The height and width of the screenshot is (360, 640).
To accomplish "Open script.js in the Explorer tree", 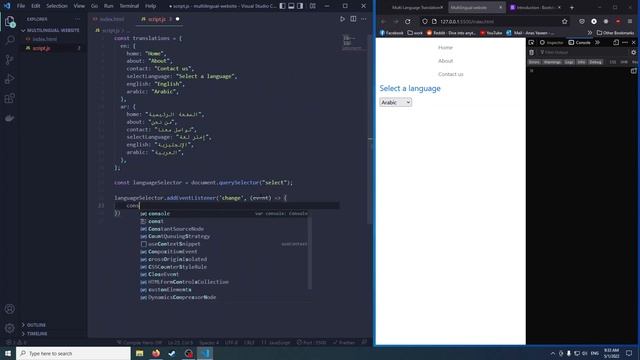I will click(x=41, y=48).
